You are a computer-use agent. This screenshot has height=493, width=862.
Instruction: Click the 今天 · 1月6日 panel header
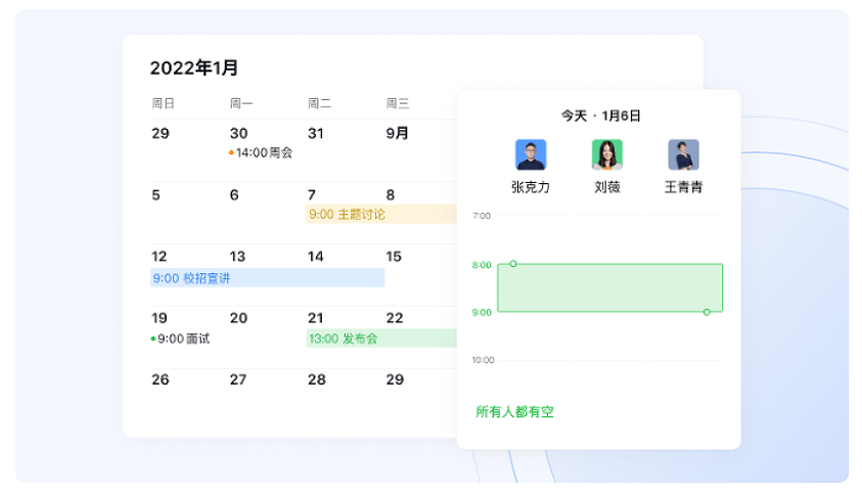coord(600,116)
